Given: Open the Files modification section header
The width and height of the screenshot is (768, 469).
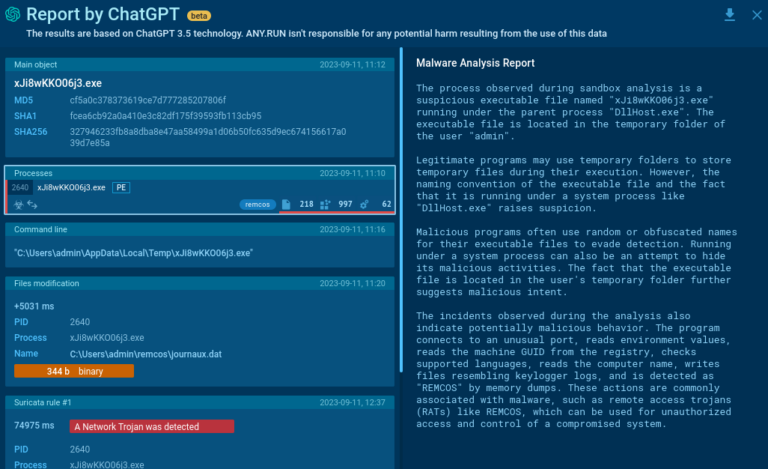Looking at the screenshot, I should click(199, 283).
